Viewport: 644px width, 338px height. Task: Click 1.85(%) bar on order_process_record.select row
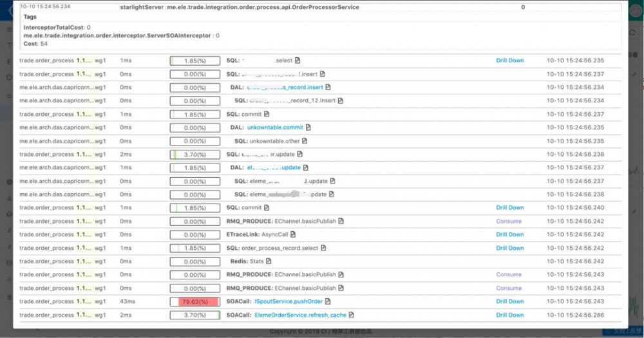pyautogui.click(x=194, y=248)
